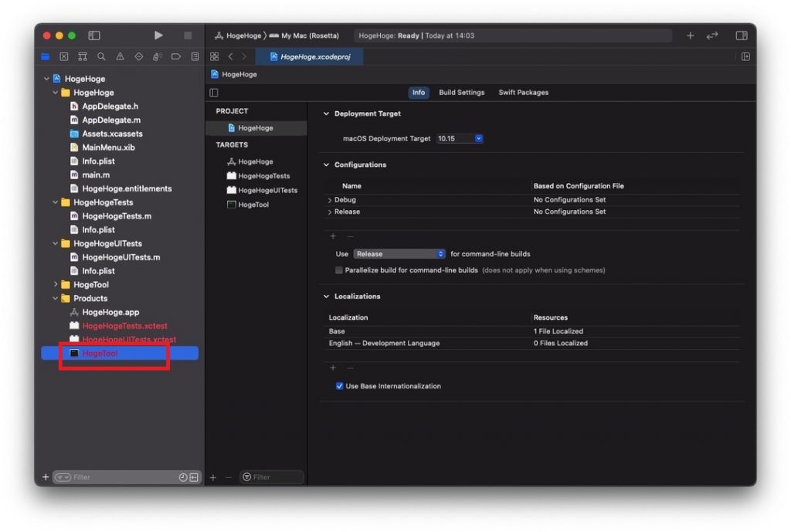Collapse the HogeHogeUITests folder
This screenshot has width=791, height=532.
[x=56, y=243]
